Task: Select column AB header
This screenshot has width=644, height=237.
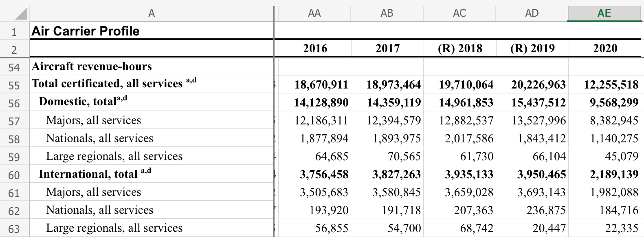Action: (387, 13)
